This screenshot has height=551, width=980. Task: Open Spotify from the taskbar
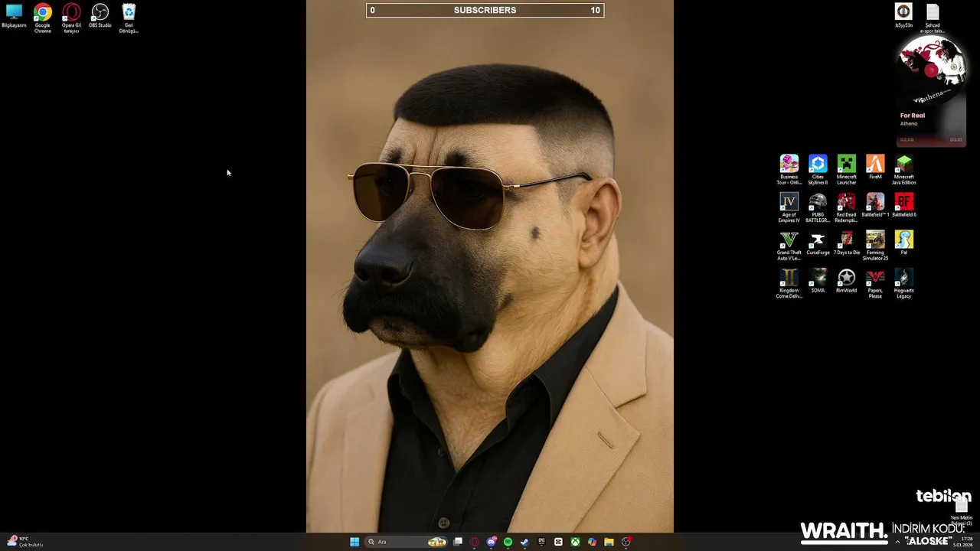click(508, 542)
